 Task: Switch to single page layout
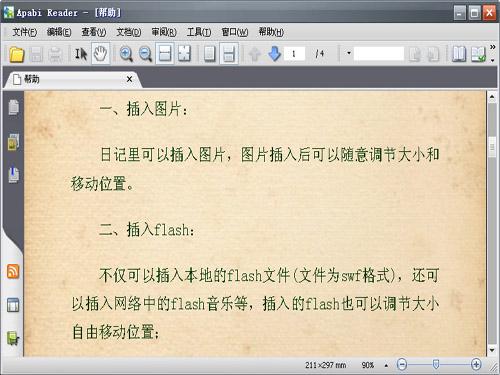209,54
